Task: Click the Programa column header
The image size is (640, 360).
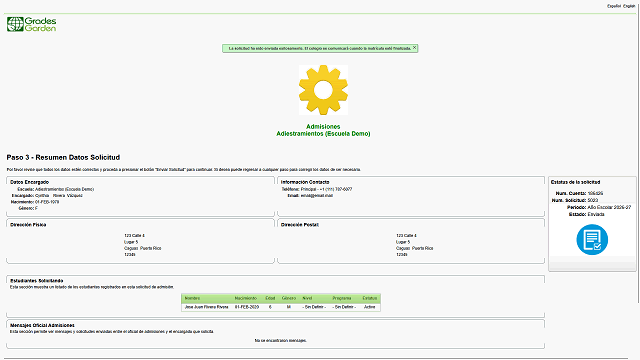Action: coord(342,298)
